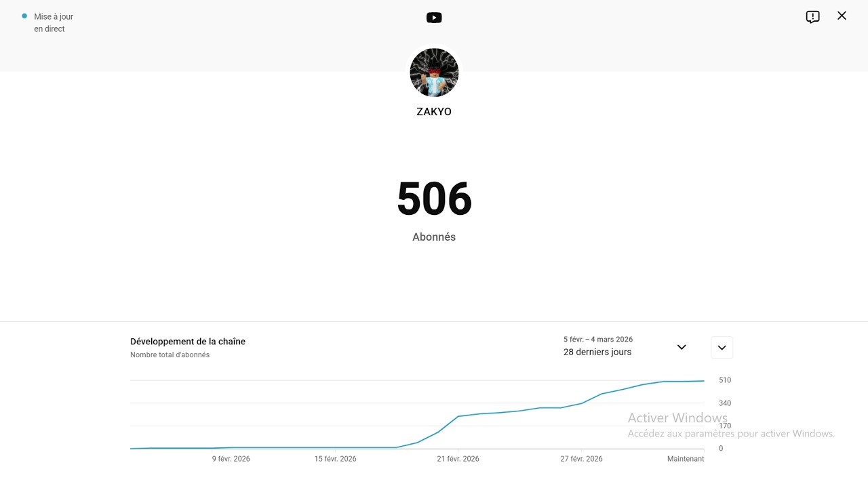Select the 21 févr. 2026 marker on chart axis
Viewport: 868px width, 488px height.
(458, 459)
